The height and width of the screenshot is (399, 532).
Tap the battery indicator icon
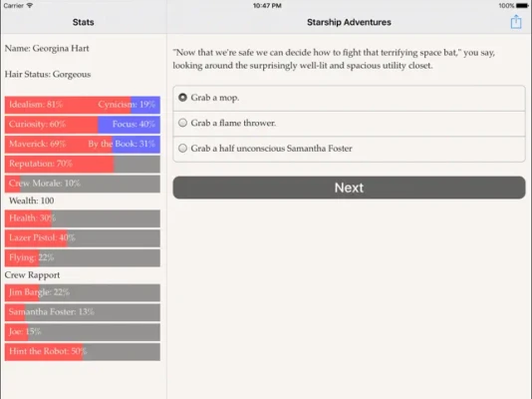[x=522, y=5]
